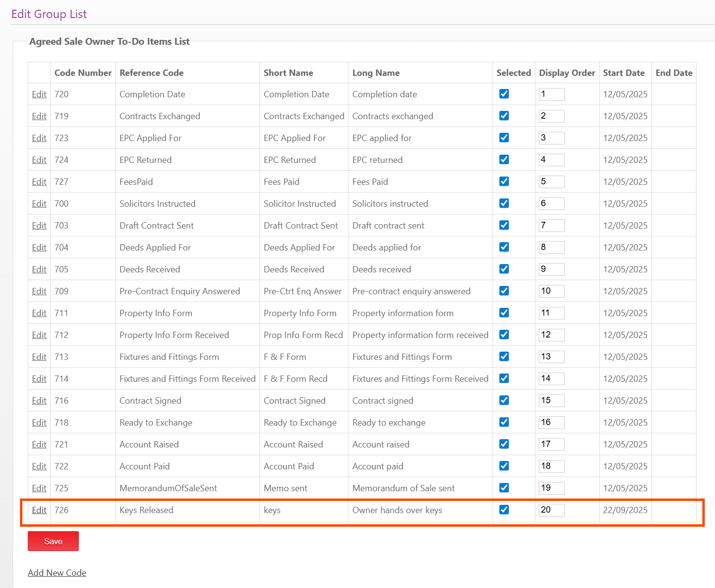The image size is (715, 588).
Task: Toggle Selected checkbox for MemorandumOfSaleSent
Action: click(x=504, y=488)
